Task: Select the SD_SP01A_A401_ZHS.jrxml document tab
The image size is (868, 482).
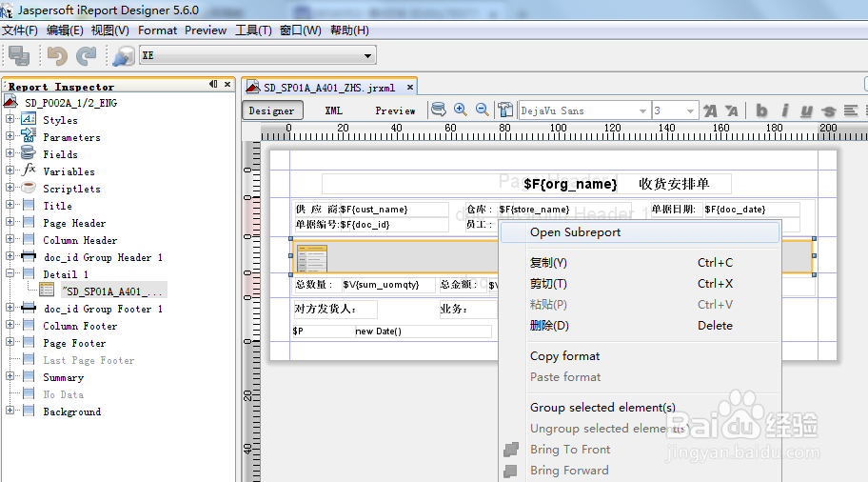Action: [329, 88]
